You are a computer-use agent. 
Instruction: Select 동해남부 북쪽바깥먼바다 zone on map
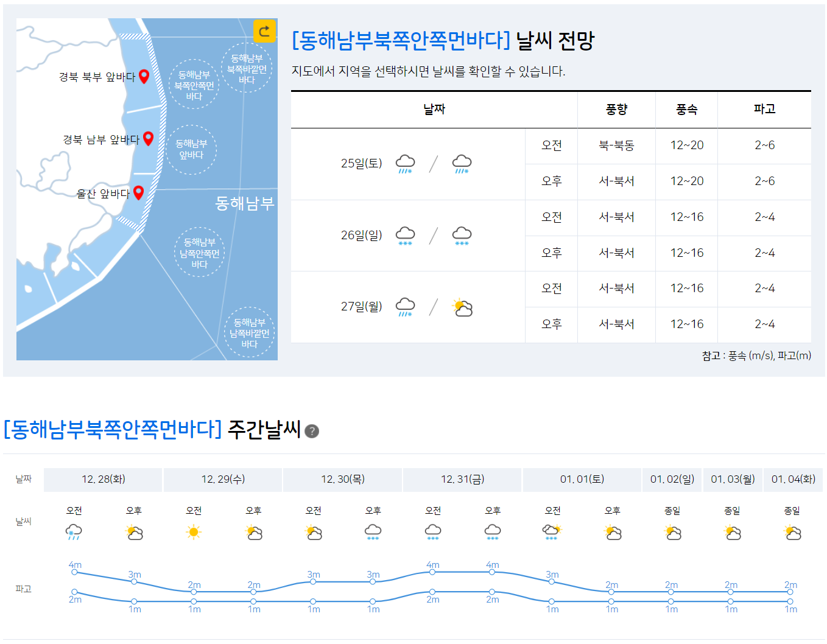(x=247, y=68)
